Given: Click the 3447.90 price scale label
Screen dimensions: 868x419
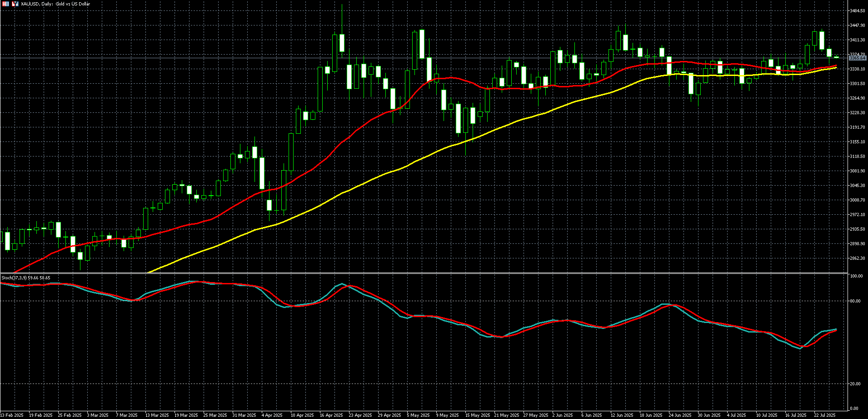Looking at the screenshot, I should (857, 25).
